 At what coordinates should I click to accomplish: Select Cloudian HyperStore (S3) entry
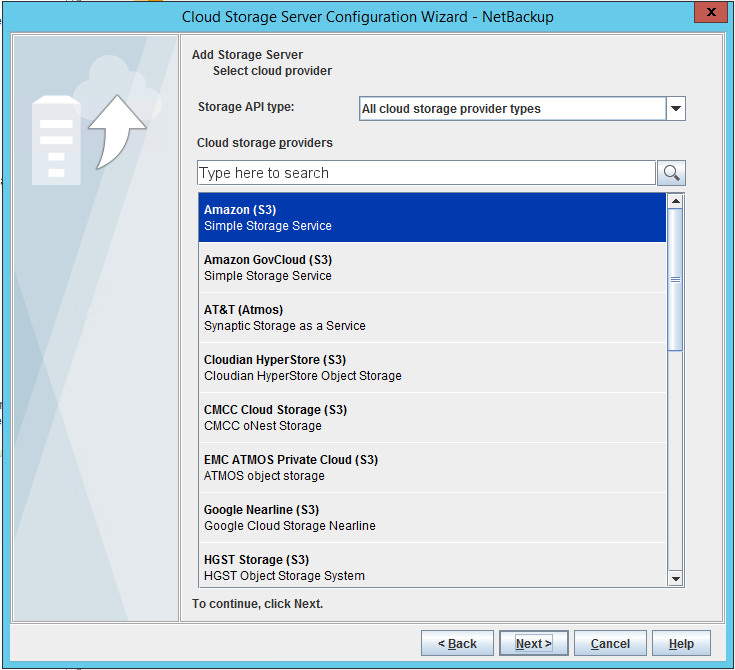pyautogui.click(x=432, y=367)
